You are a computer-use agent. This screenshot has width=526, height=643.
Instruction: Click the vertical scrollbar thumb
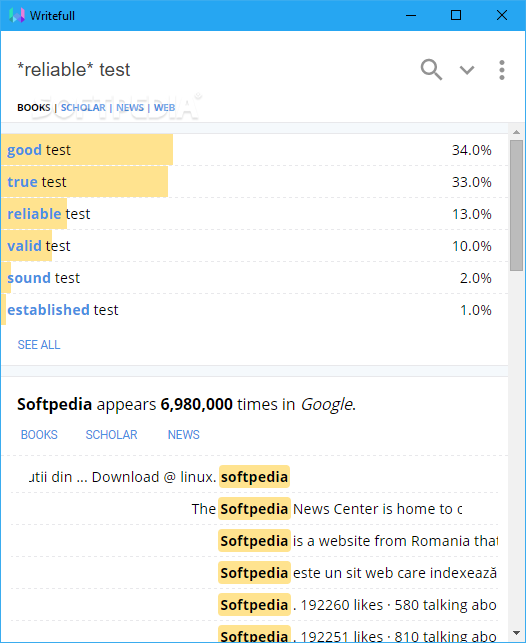pyautogui.click(x=517, y=206)
